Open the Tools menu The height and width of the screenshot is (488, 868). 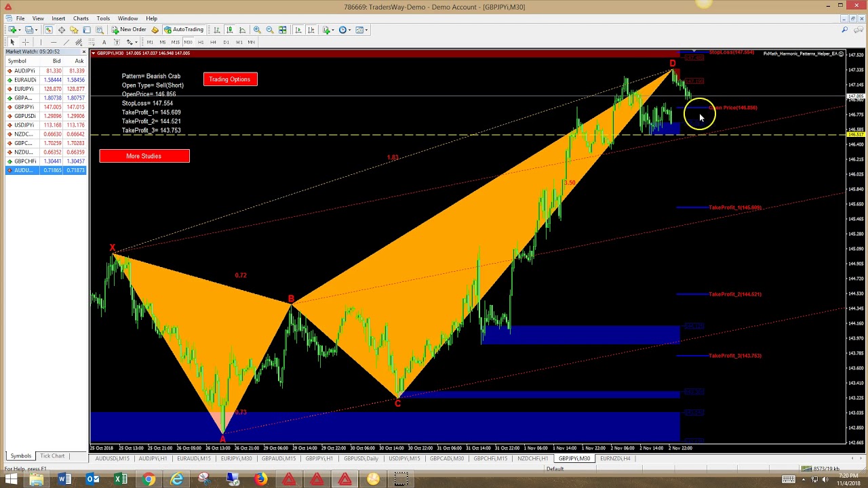103,18
